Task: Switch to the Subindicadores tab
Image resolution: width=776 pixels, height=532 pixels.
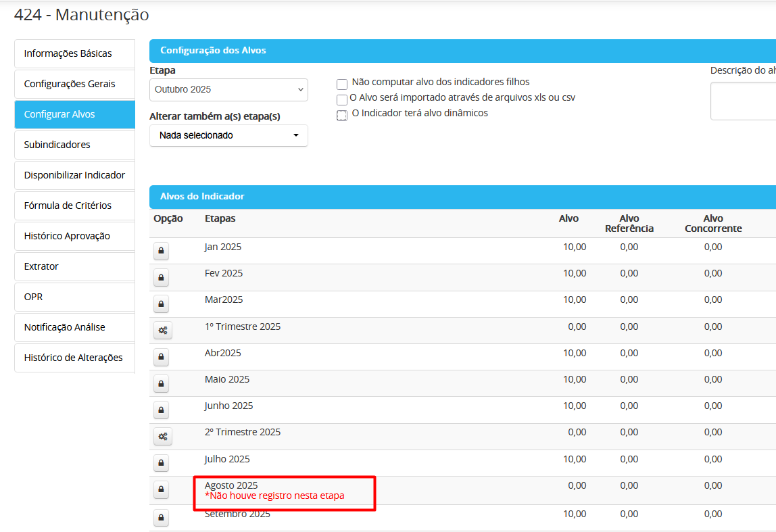Action: point(74,145)
